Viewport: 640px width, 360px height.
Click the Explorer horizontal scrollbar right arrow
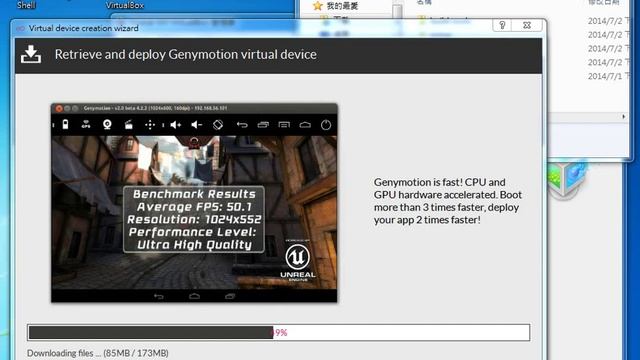click(x=623, y=117)
